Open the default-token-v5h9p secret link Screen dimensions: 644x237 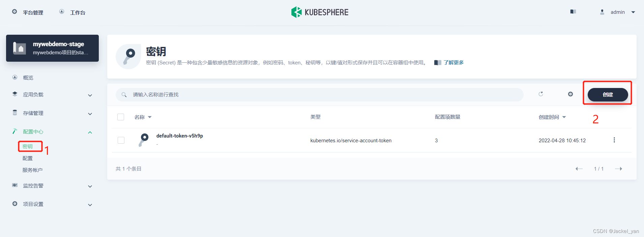pos(180,136)
